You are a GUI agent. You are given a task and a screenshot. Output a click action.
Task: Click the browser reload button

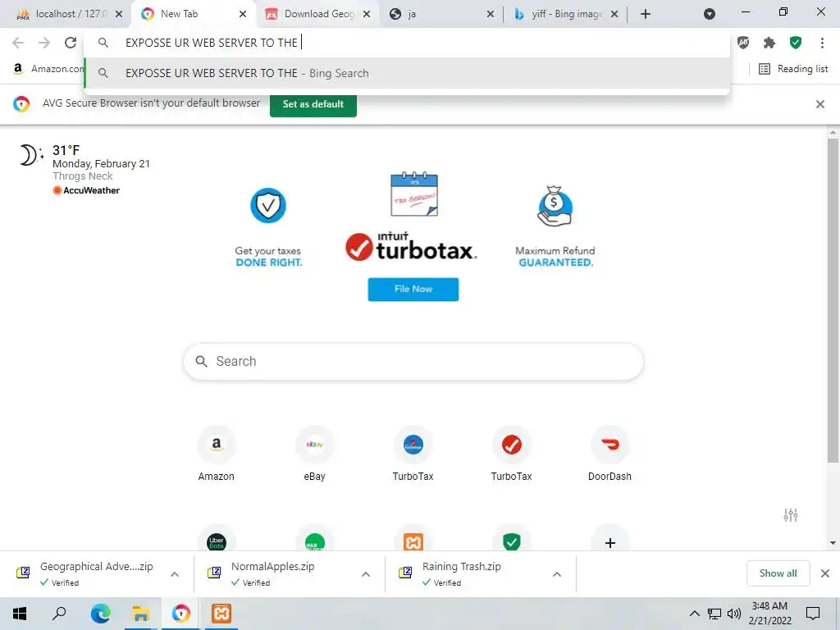[71, 43]
